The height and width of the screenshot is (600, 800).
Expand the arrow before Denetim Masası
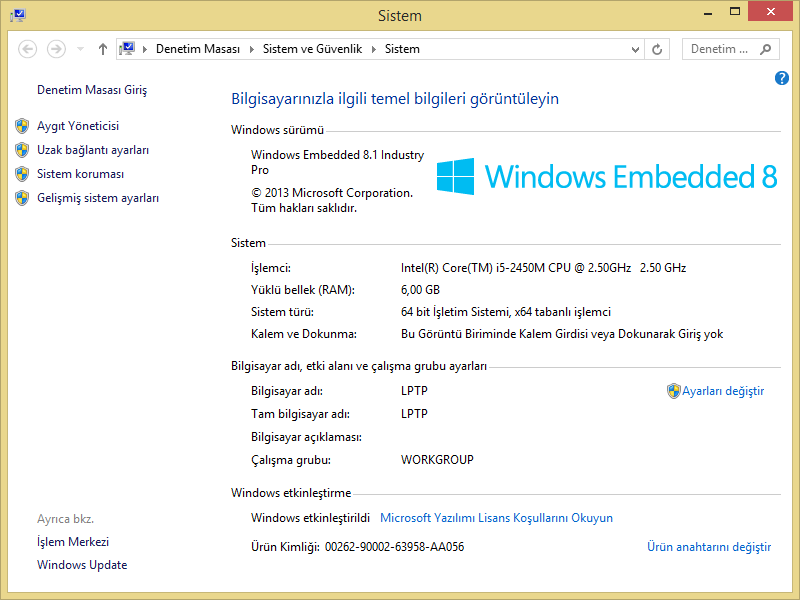click(x=145, y=49)
